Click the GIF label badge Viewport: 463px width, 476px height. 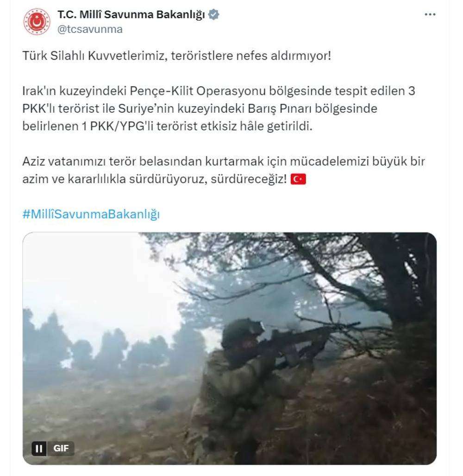click(61, 448)
